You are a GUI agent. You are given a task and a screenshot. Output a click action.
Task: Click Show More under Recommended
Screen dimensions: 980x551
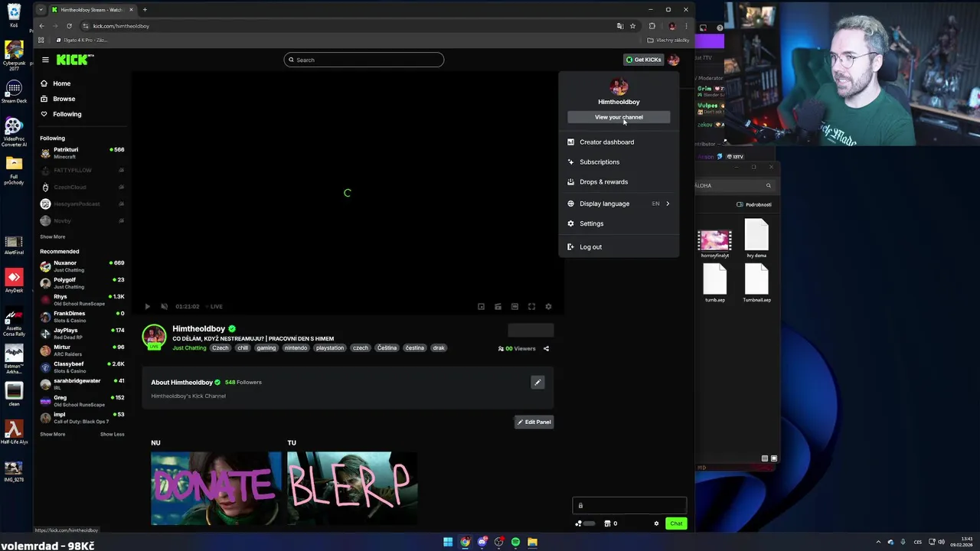[53, 435]
